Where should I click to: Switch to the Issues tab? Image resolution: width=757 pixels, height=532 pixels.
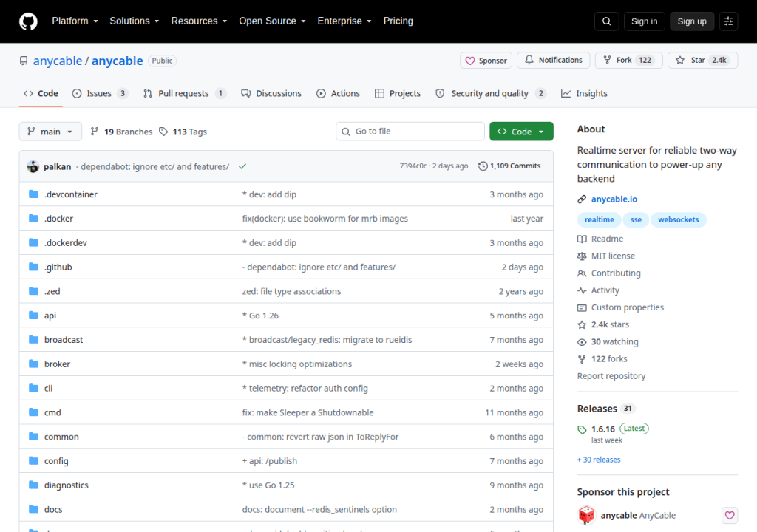pos(100,93)
